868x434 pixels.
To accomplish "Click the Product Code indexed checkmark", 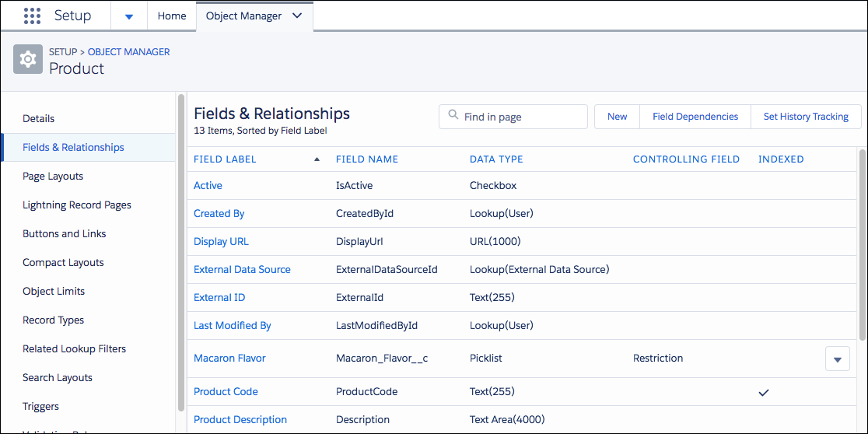I will [x=764, y=392].
